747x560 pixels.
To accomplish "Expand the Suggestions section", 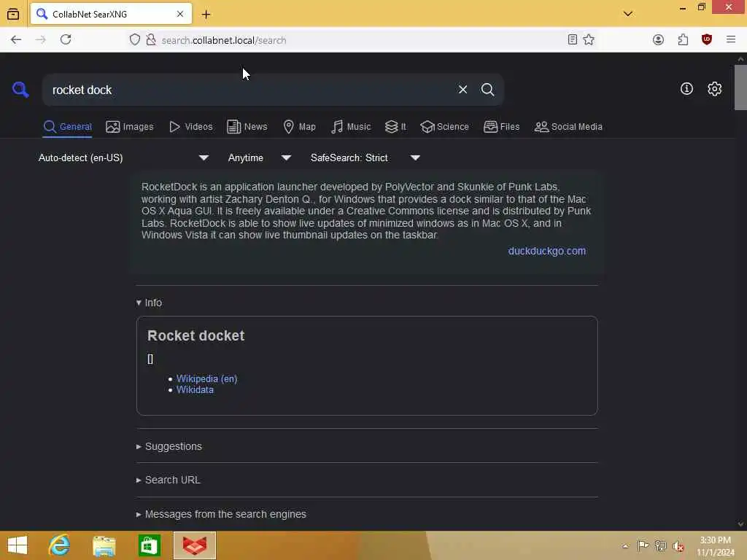I will click(x=169, y=447).
